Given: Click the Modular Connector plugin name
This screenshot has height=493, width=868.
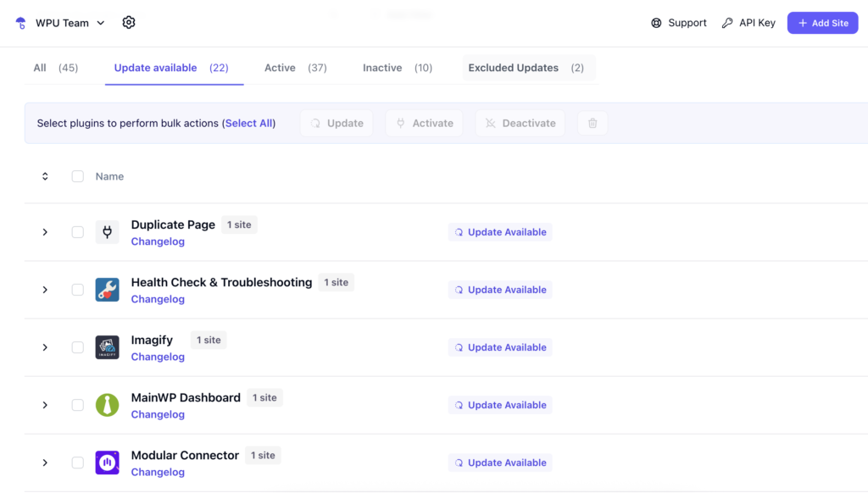Looking at the screenshot, I should click(x=185, y=455).
